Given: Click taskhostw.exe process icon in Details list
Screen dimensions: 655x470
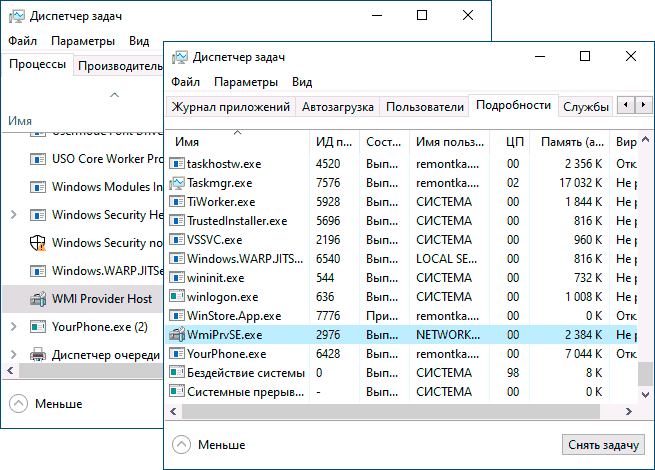Looking at the screenshot, I should (x=177, y=163).
